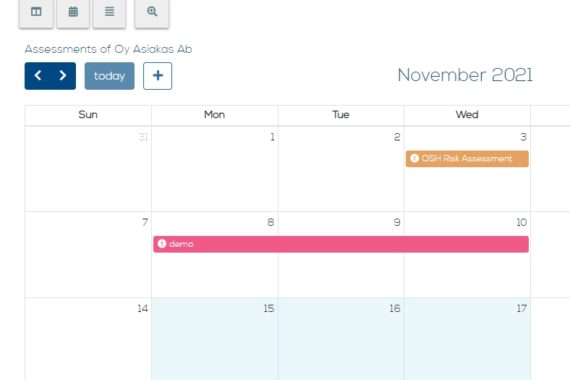Click day number 2 on Tuesday
Screen dimensions: 570x380
coord(397,137)
